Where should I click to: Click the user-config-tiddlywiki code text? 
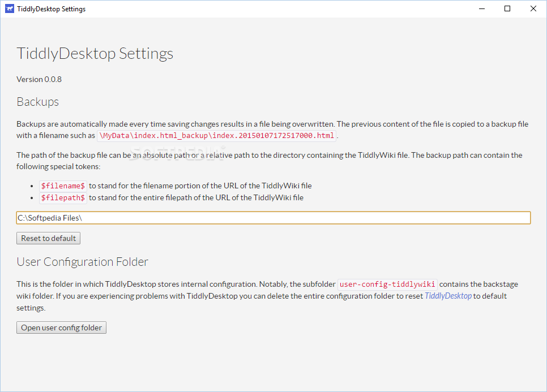[x=387, y=285]
